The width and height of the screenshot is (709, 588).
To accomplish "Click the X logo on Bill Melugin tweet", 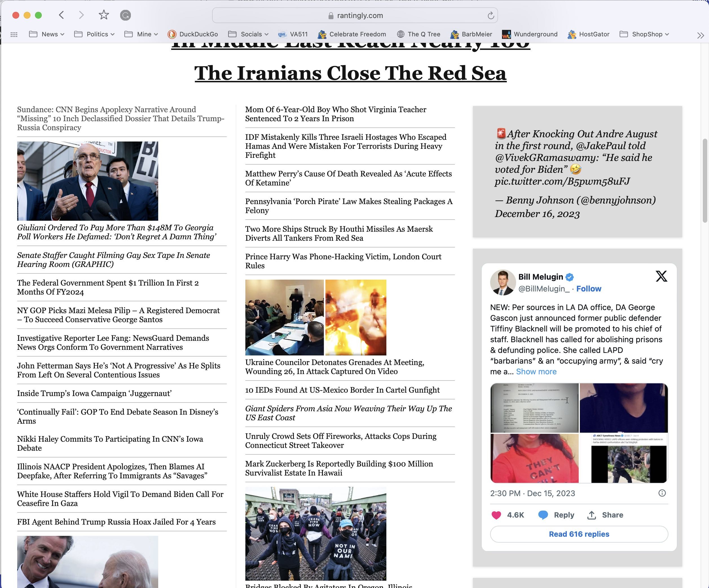I will 661,276.
